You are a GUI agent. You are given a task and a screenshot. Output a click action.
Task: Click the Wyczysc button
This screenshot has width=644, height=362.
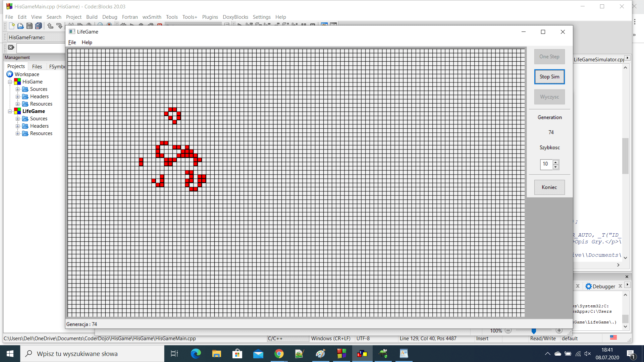point(549,97)
